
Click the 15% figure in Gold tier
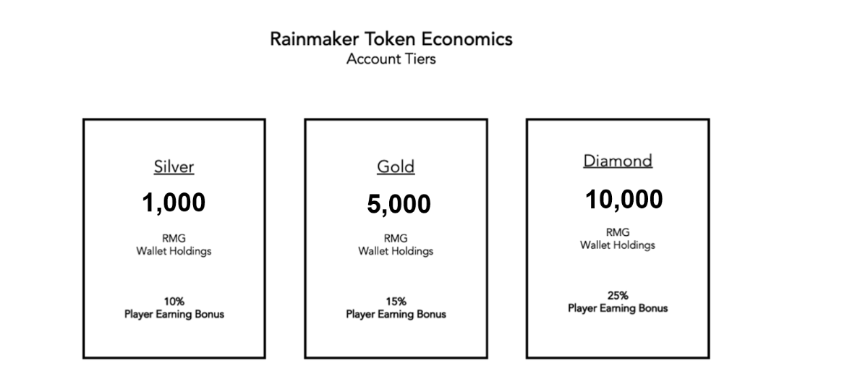[396, 301]
